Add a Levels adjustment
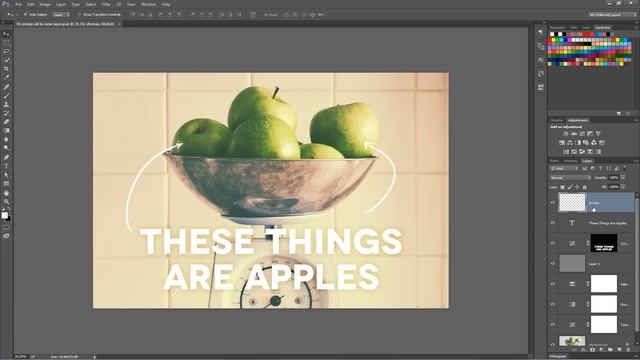Screen dimensions: 640x360 click(x=573, y=133)
